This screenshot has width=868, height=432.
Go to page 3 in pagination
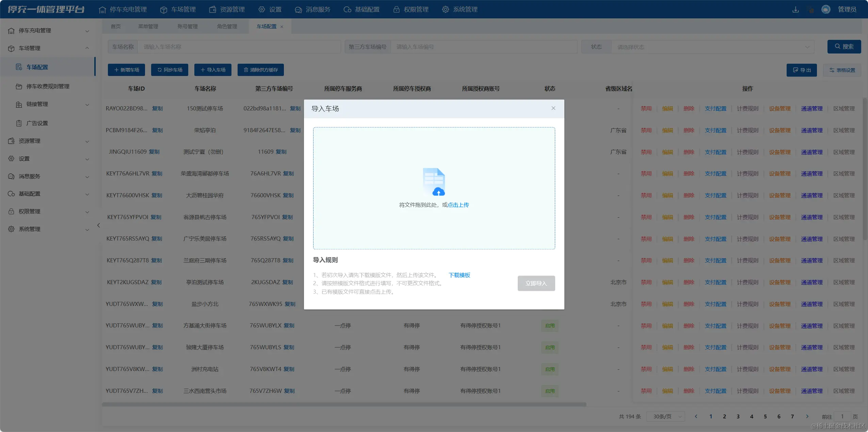click(738, 417)
